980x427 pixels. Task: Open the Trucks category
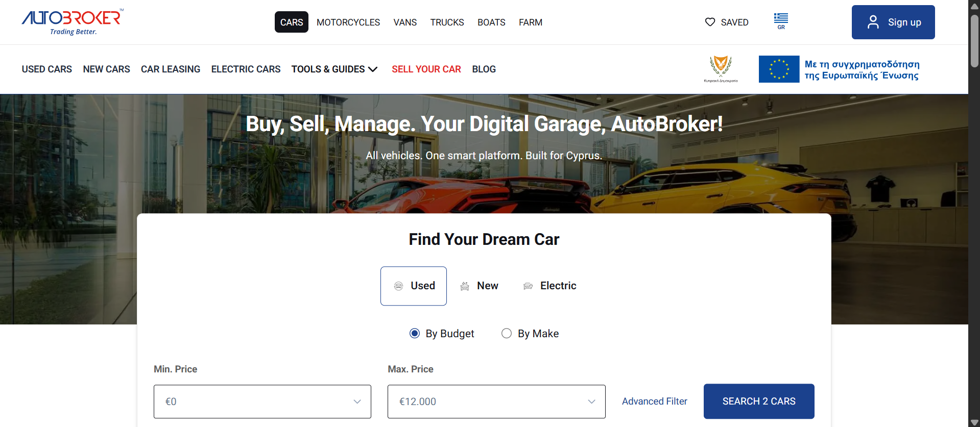(x=447, y=22)
